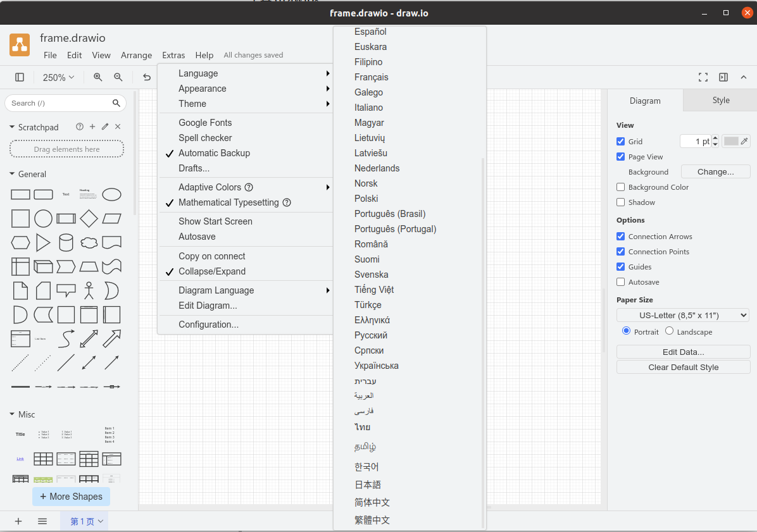This screenshot has width=757, height=532.
Task: Add to Scratchpad with plus icon
Action: [x=92, y=127]
